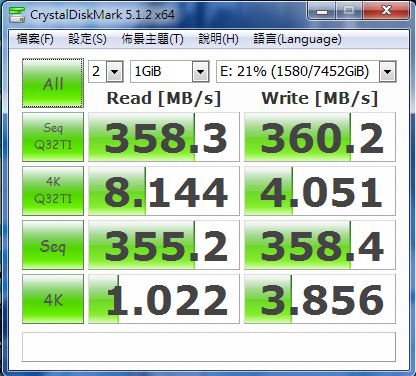The height and width of the screenshot is (376, 416).
Task: Open the 檔案(F) menu
Action: [35, 39]
